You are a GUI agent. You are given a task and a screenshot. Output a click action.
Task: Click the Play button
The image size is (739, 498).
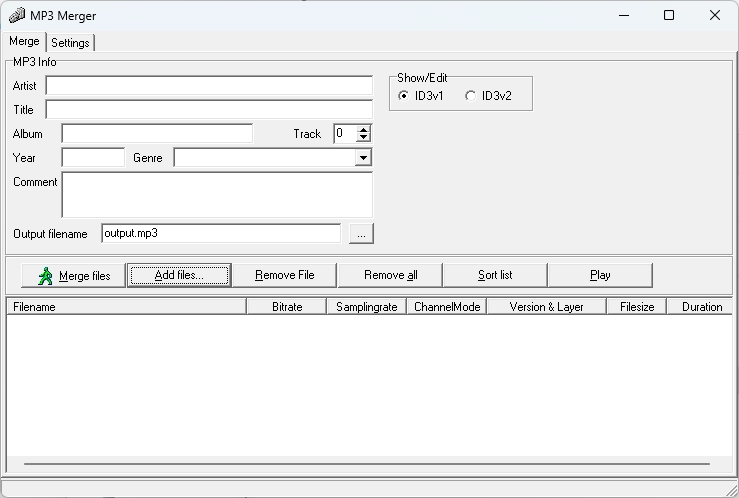(600, 275)
